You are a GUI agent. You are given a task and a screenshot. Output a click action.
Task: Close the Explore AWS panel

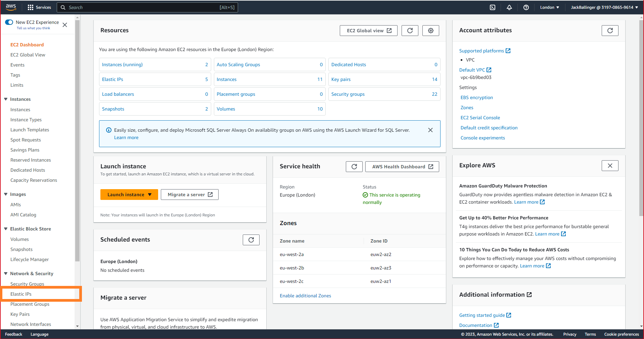610,166
